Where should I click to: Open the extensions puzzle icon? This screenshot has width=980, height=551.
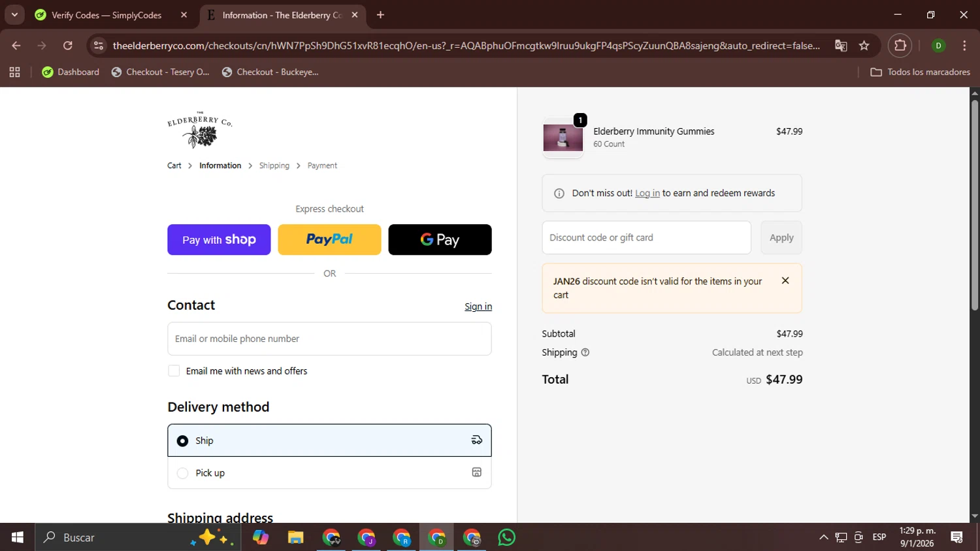pos(900,46)
